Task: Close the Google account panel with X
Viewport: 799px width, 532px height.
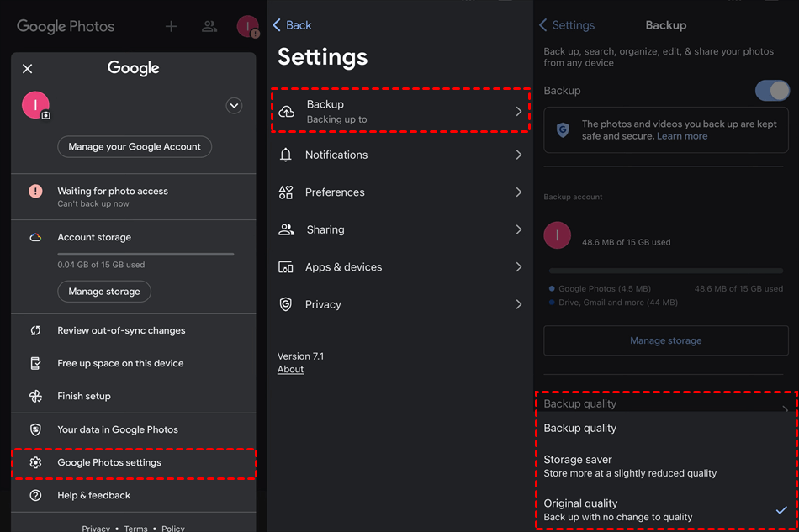Action: (28, 69)
